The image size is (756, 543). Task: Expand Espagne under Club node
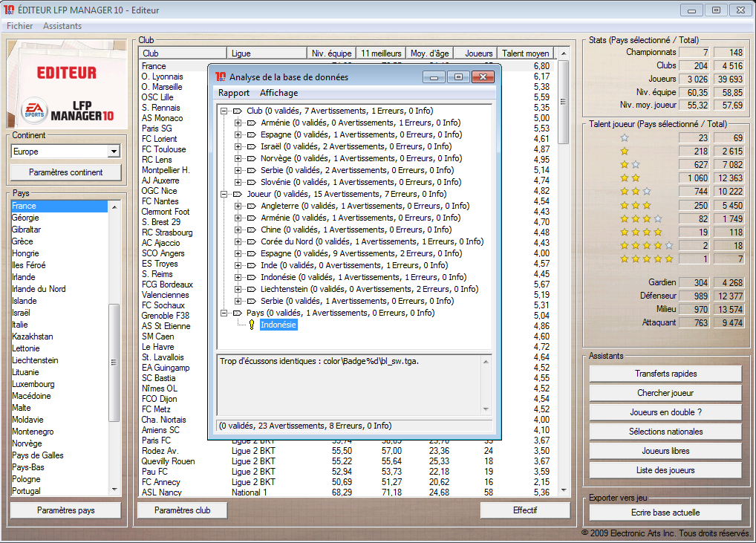238,135
